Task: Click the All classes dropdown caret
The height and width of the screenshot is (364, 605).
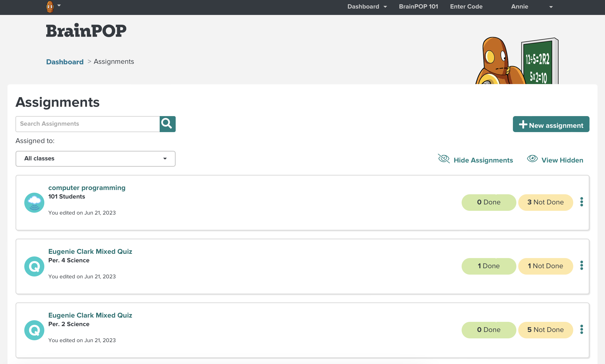Action: (165, 159)
